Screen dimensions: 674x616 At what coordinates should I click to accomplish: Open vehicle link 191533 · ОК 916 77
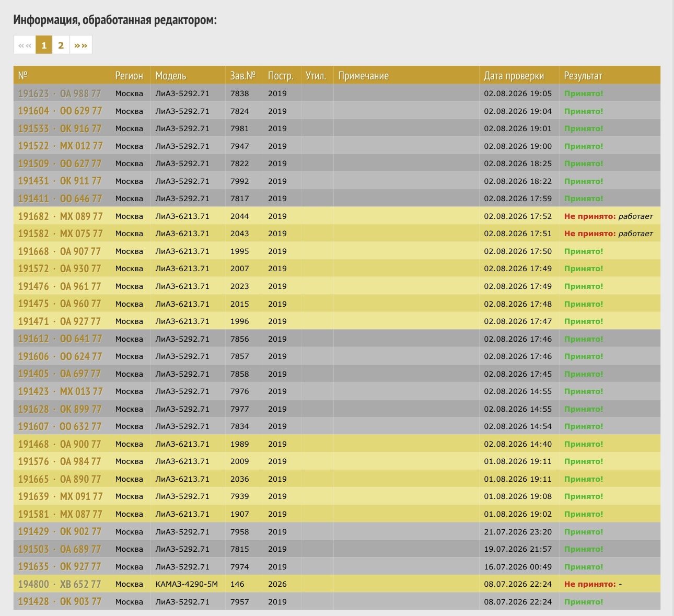click(60, 129)
